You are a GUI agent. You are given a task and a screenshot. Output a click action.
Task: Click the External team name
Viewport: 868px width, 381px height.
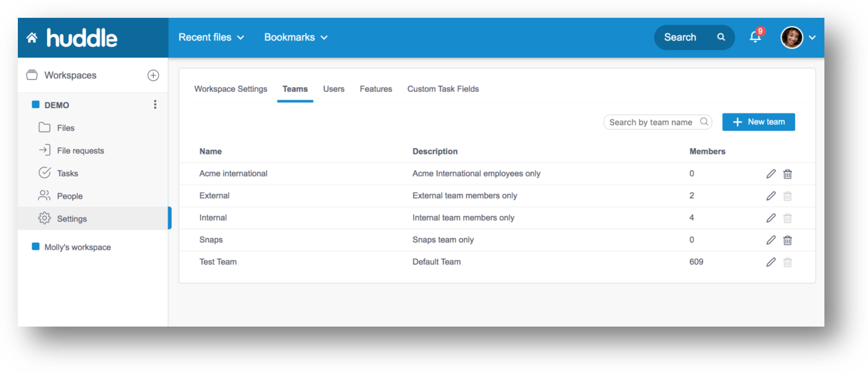pyautogui.click(x=214, y=195)
